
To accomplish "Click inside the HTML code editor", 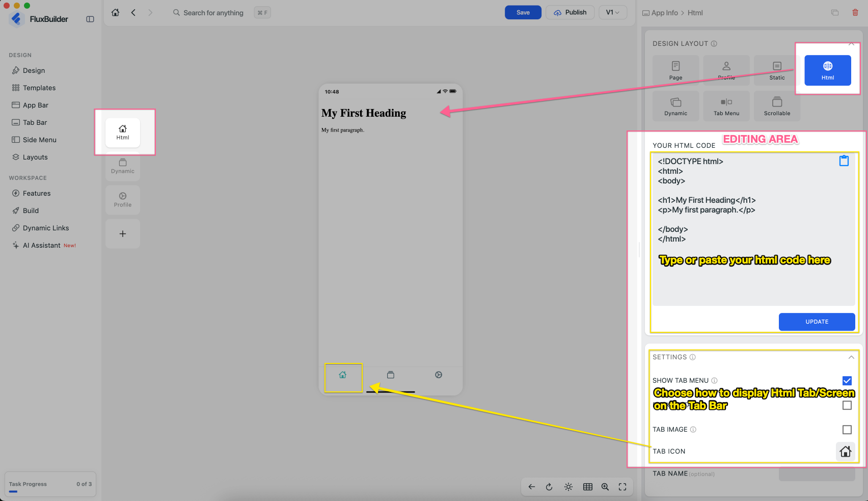I will click(x=754, y=229).
